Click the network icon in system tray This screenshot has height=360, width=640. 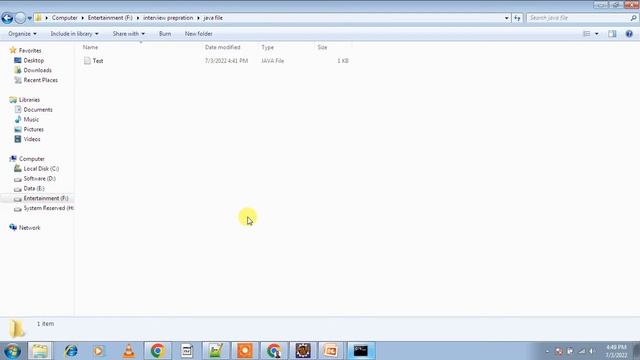coord(582,351)
